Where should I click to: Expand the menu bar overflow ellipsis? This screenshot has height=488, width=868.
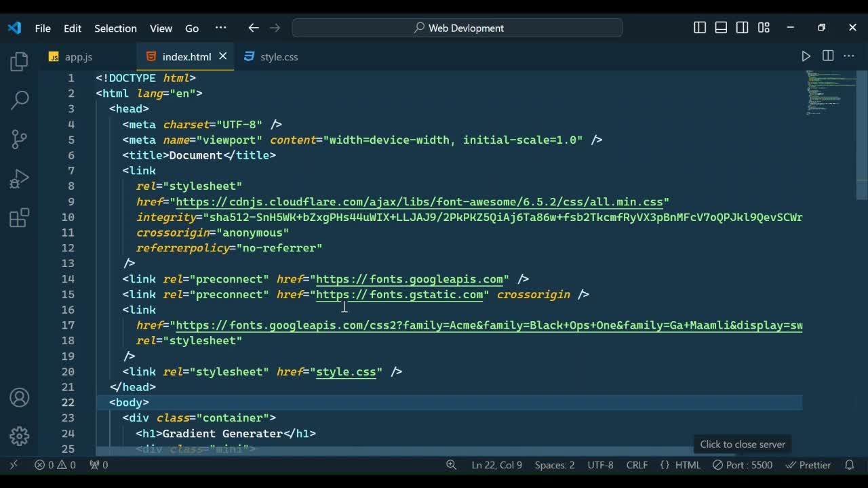point(220,28)
